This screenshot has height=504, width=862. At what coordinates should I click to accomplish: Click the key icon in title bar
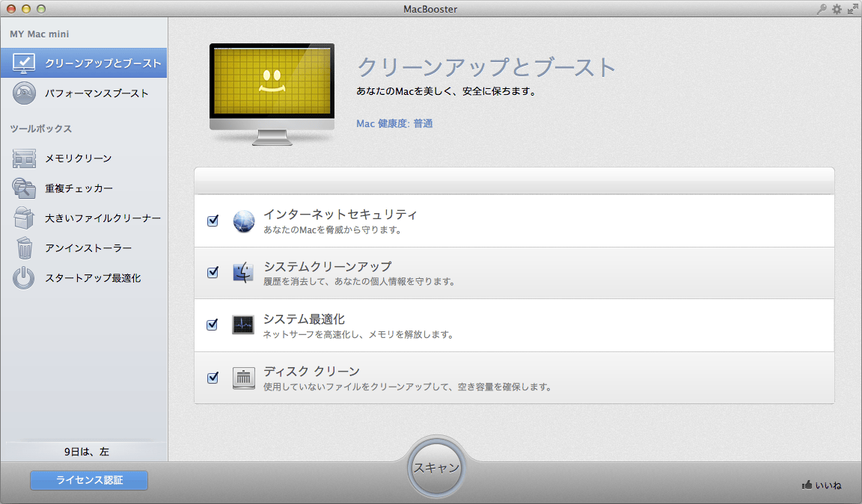pyautogui.click(x=822, y=9)
